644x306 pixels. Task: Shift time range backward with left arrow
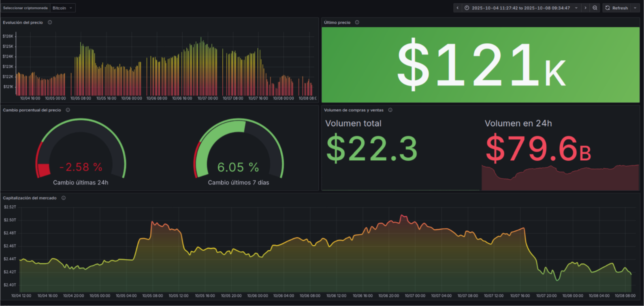tap(458, 8)
